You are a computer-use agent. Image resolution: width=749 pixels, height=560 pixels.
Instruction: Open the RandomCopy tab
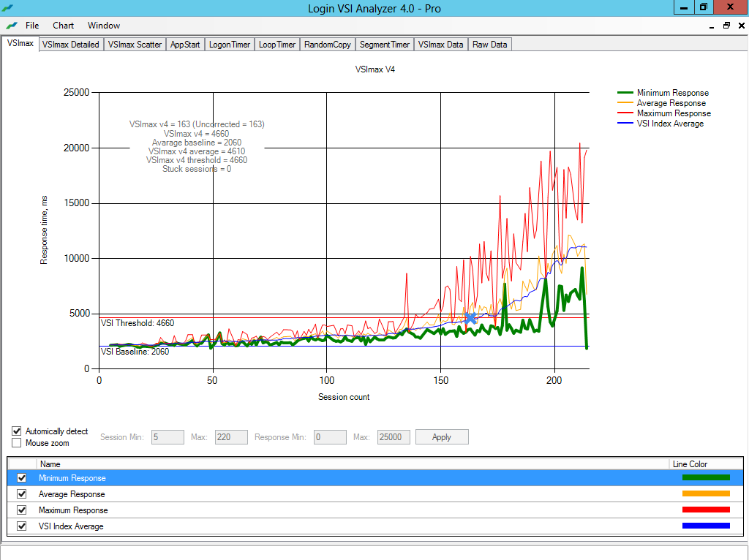coord(328,45)
